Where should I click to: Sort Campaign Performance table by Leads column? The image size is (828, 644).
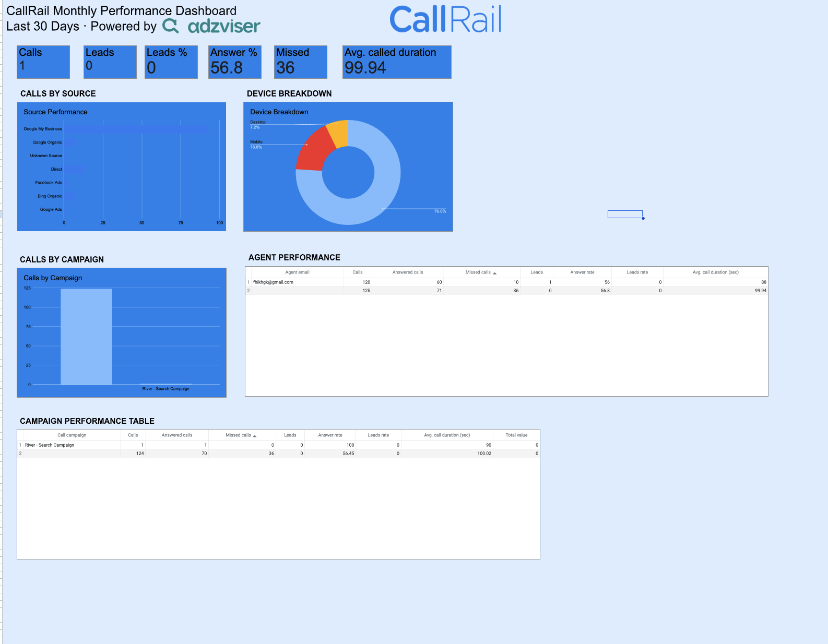[290, 435]
